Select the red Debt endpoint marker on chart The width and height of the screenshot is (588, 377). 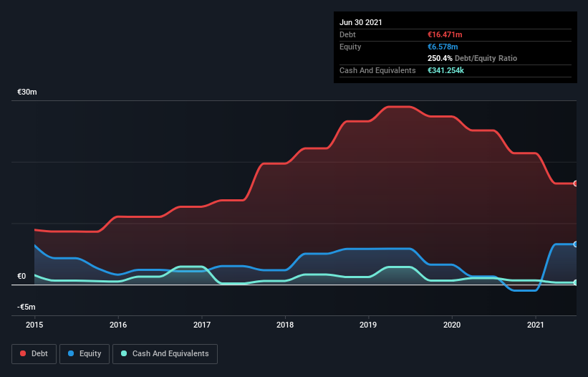click(x=576, y=183)
